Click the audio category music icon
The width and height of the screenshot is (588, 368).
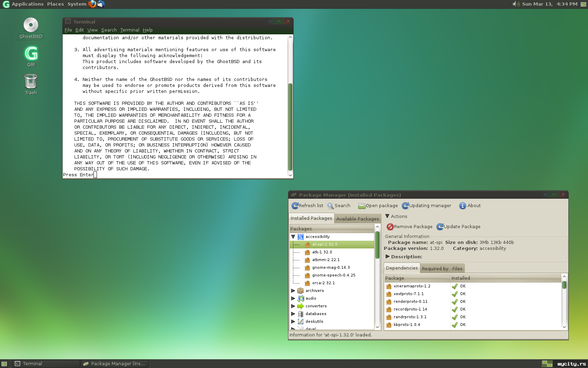click(x=300, y=299)
